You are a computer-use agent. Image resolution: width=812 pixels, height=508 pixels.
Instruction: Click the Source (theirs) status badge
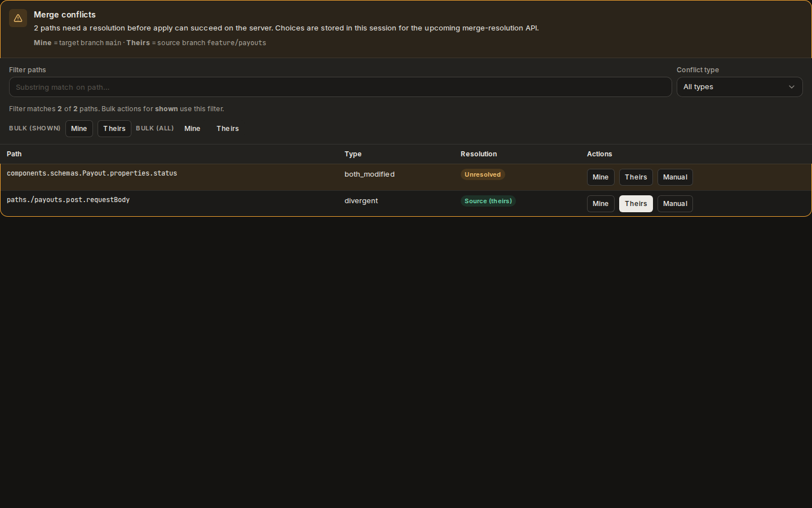(x=488, y=201)
